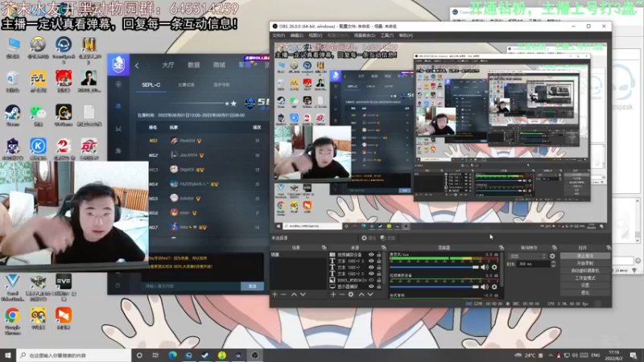Pop out the 控件 dock panel
Viewport: 644px width, 362px height.
pyautogui.click(x=609, y=248)
